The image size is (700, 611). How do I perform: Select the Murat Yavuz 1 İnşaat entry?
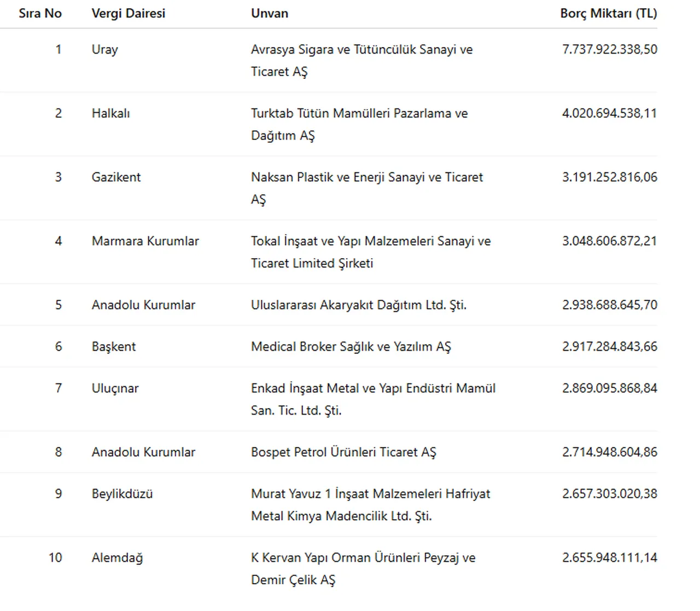pyautogui.click(x=370, y=494)
